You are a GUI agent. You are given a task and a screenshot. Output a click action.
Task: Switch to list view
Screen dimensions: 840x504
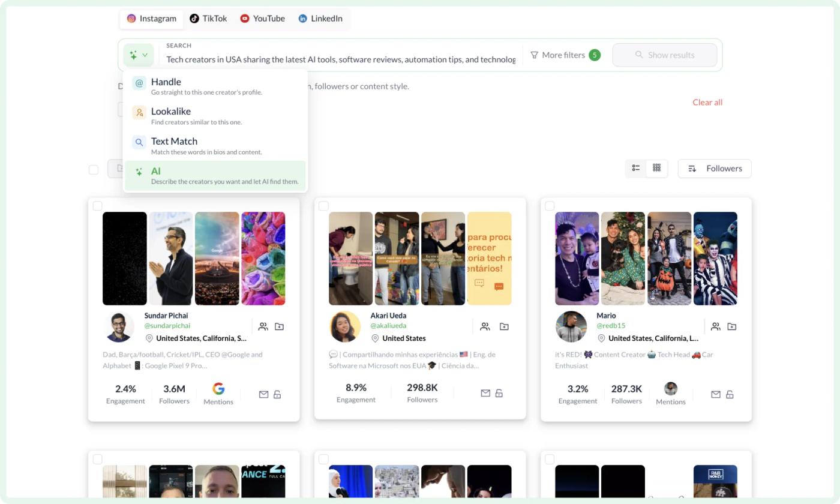coord(636,168)
